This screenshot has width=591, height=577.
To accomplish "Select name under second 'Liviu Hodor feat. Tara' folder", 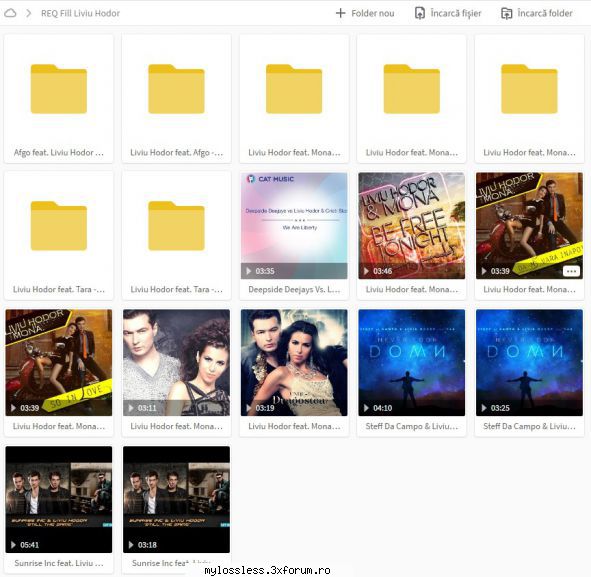I will (176, 289).
